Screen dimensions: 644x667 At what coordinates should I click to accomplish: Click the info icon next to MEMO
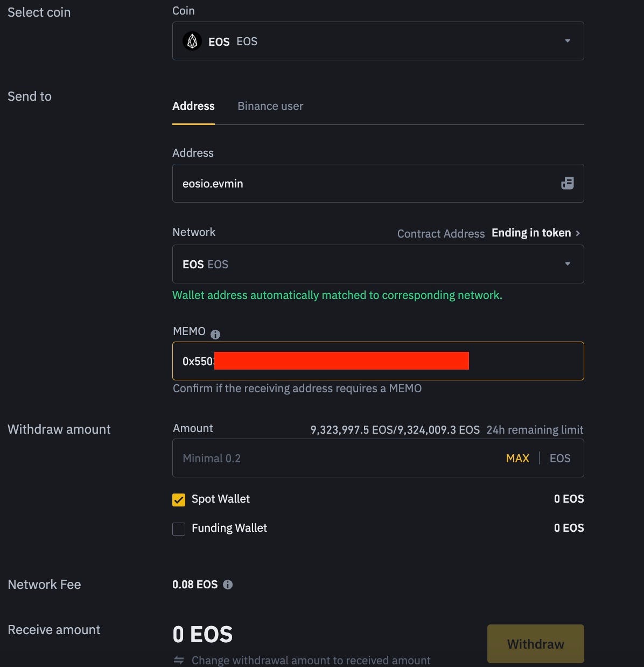pos(215,334)
